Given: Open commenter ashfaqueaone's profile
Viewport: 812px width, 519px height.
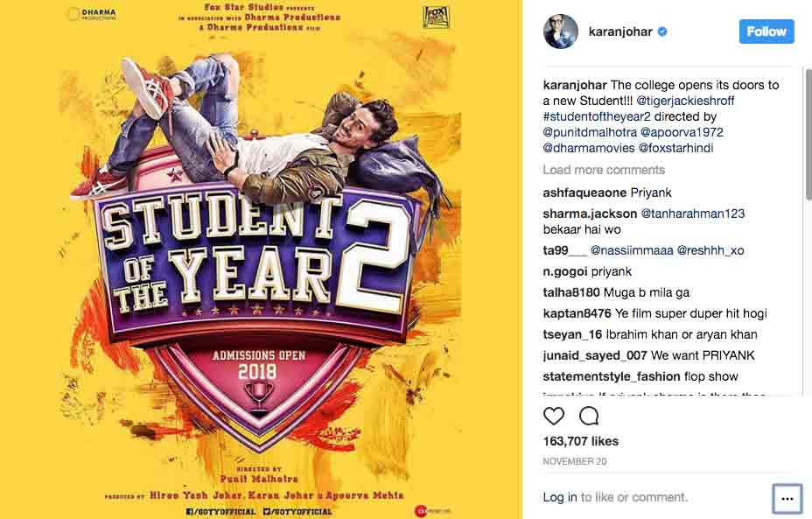Looking at the screenshot, I should click(584, 193).
